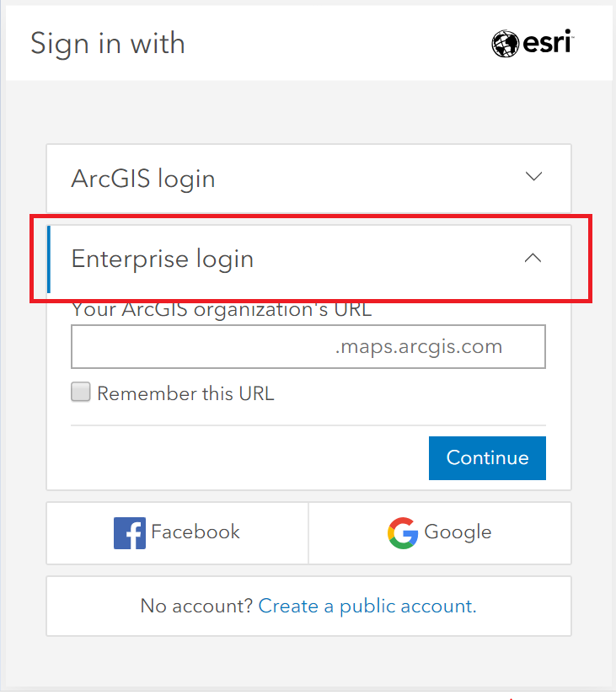Viewport: 616px width, 700px height.
Task: Toggle via the Remember this URL label
Action: [186, 393]
